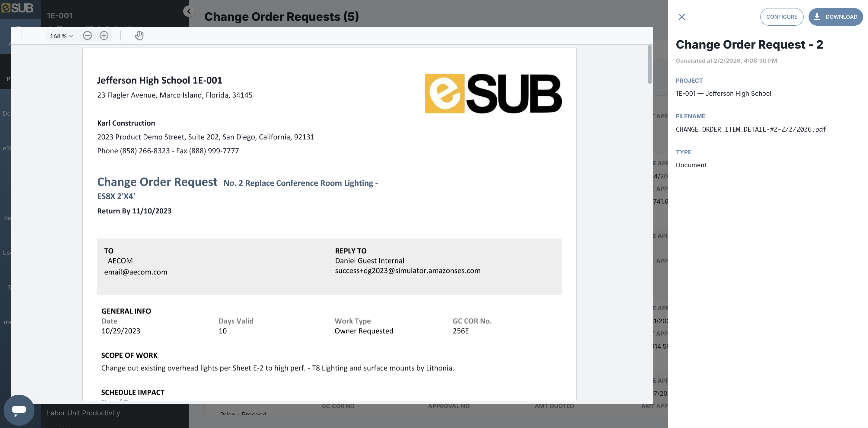The image size is (868, 428).
Task: Click Phone (858) 266-8323 line
Action: pyautogui.click(x=168, y=151)
